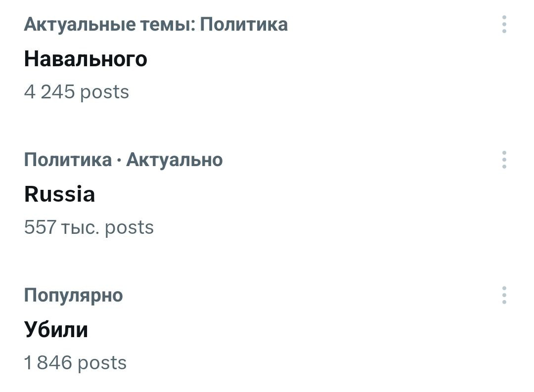Expand the menu beside 'Популярно' label

click(504, 295)
